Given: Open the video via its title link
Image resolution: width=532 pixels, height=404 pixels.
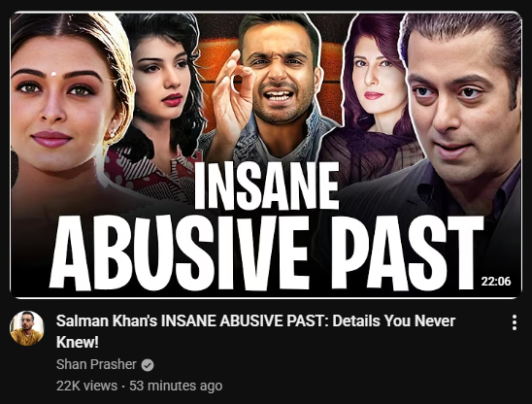Looking at the screenshot, I should [x=255, y=331].
